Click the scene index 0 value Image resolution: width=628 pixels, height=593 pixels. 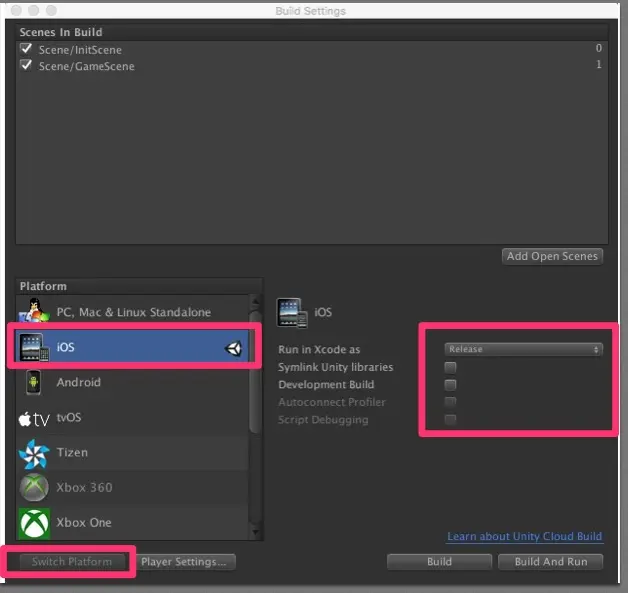point(599,48)
